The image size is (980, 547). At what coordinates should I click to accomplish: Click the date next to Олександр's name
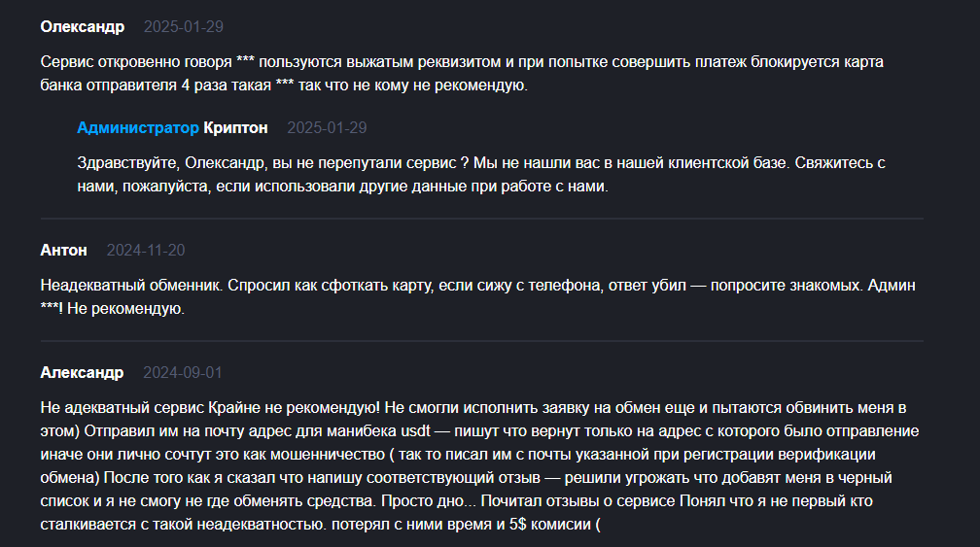[x=183, y=27]
